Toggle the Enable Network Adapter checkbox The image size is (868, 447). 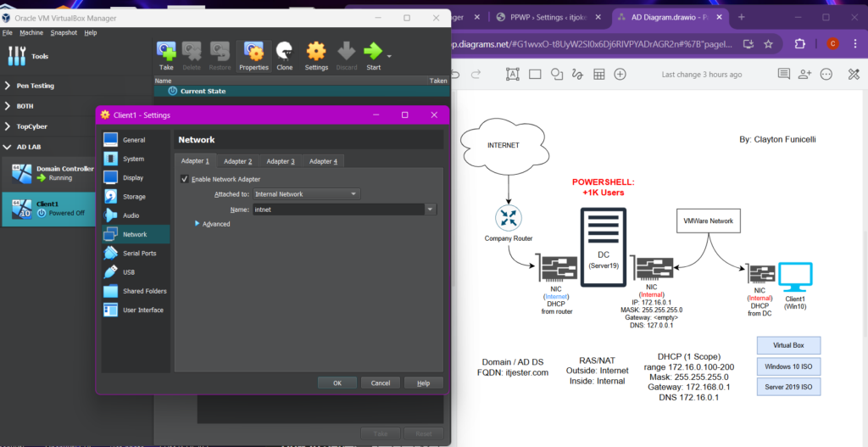pos(185,179)
